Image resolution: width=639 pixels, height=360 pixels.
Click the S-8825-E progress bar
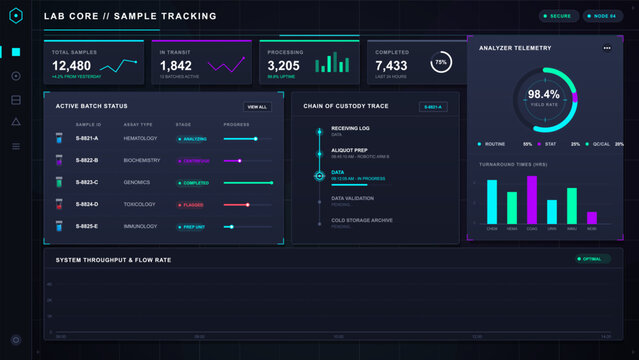tap(248, 227)
